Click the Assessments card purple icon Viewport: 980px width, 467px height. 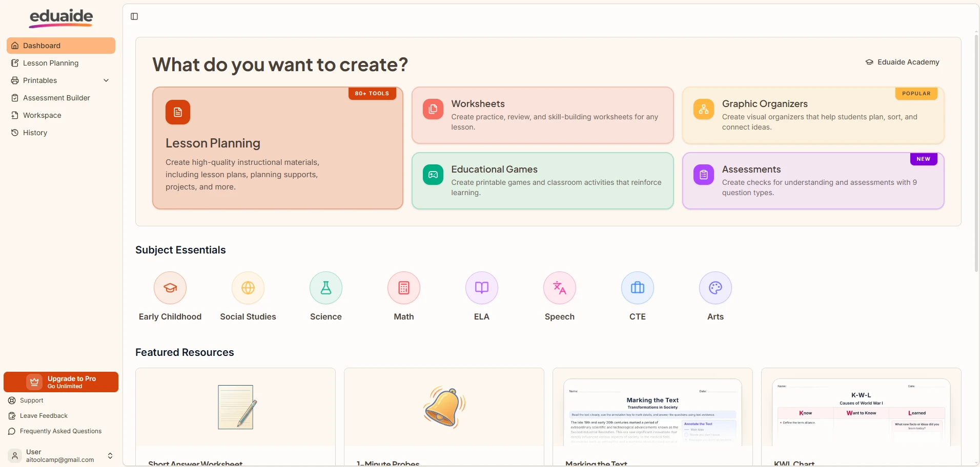coord(704,175)
